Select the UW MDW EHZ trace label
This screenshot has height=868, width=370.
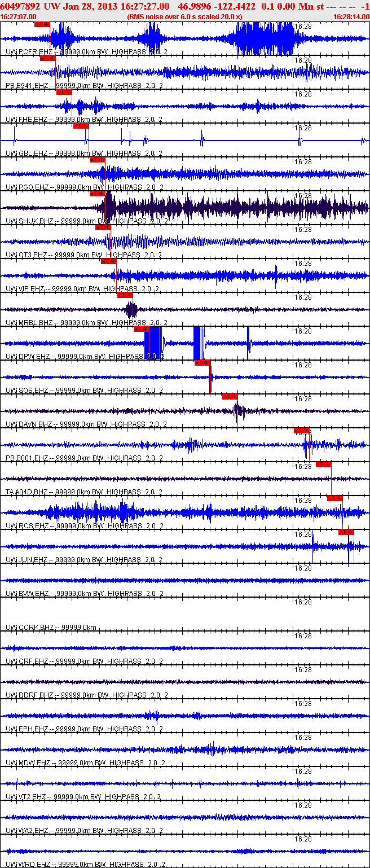tap(84, 763)
